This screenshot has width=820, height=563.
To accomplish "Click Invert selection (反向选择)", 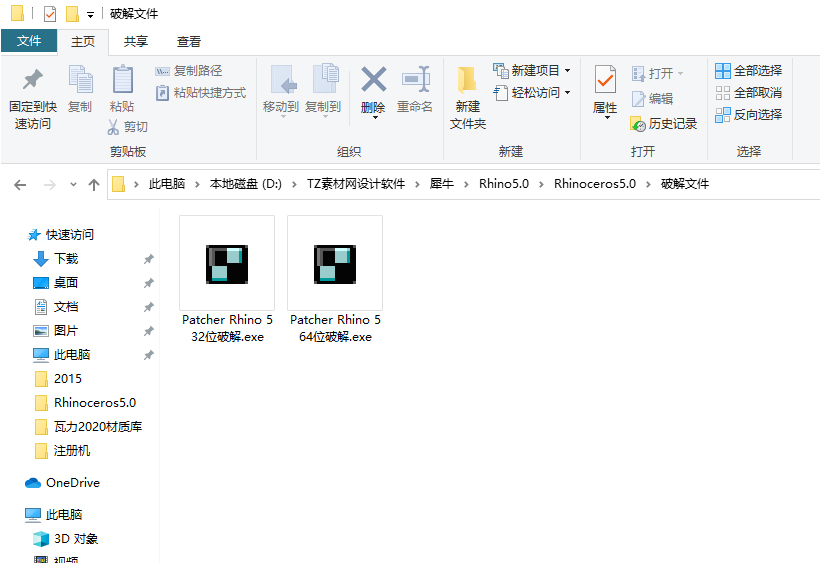I will tap(748, 114).
